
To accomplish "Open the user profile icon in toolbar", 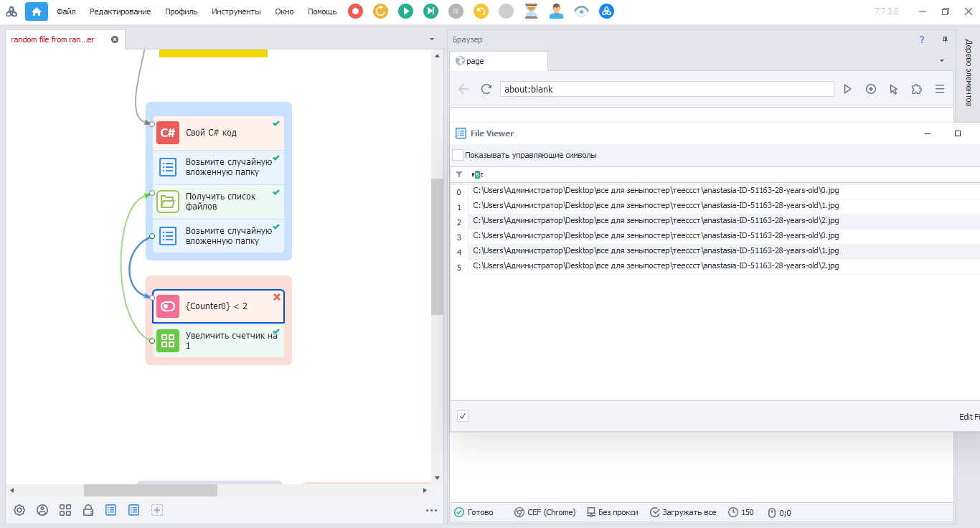I will (556, 11).
